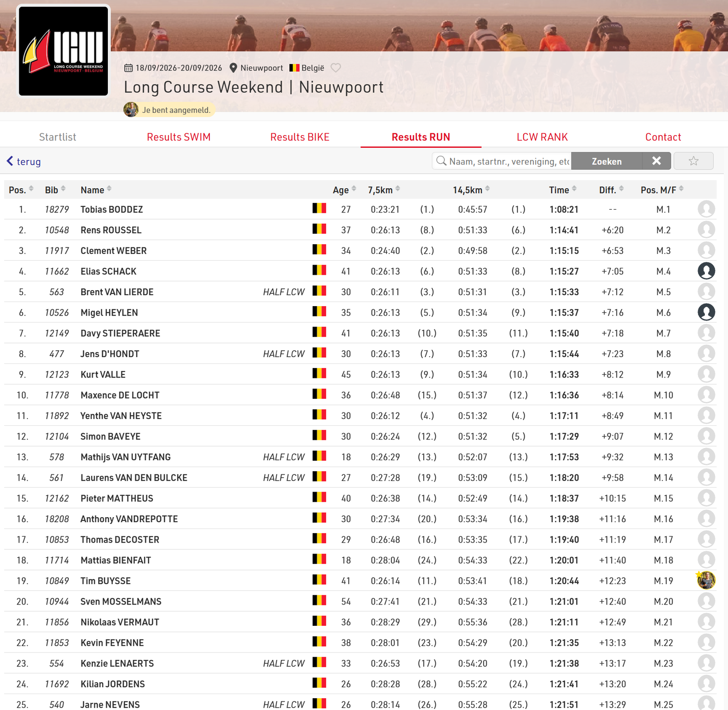Click the Long Course Weekend event logo

coord(64,51)
